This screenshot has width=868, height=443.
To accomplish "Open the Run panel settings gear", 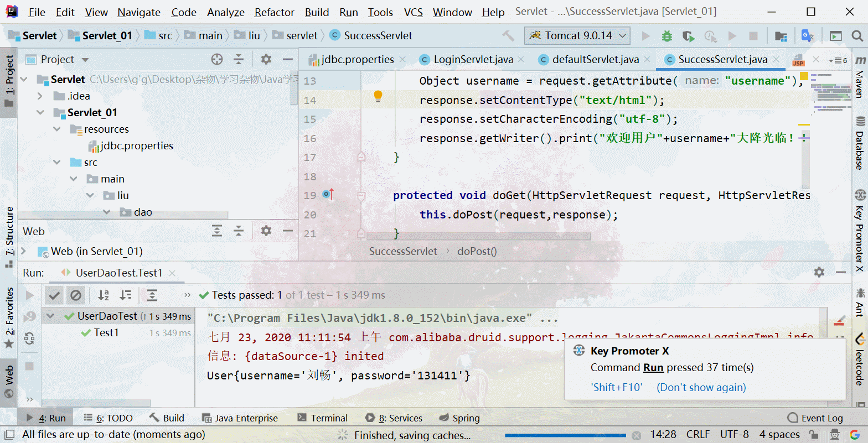I will tap(819, 272).
